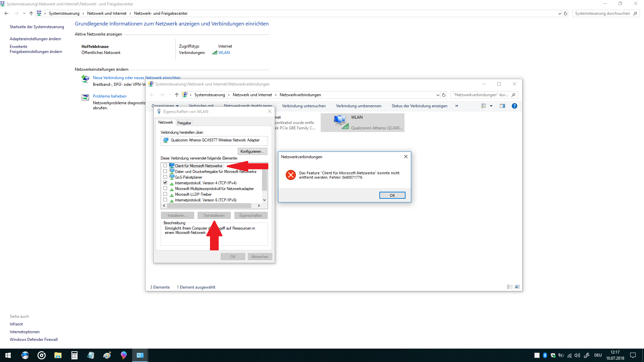Toggle the preview pane icon

point(502,106)
